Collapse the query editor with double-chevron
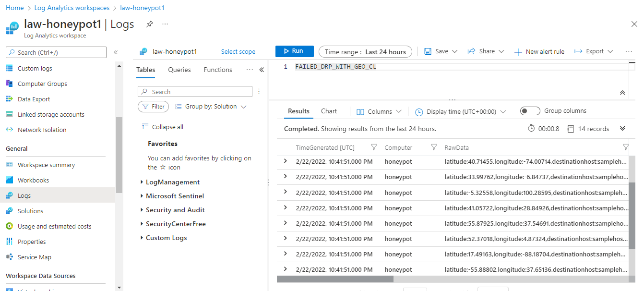The height and width of the screenshot is (291, 644). [x=622, y=93]
